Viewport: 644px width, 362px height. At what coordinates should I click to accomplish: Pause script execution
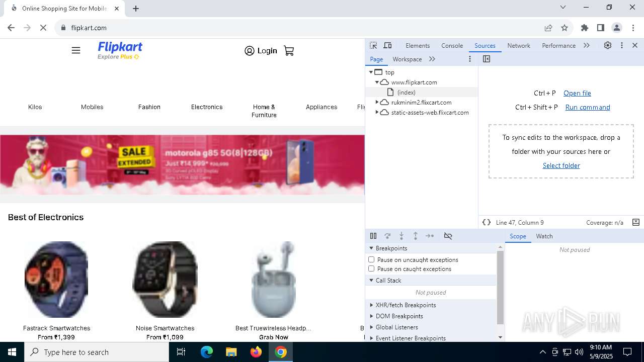click(373, 236)
